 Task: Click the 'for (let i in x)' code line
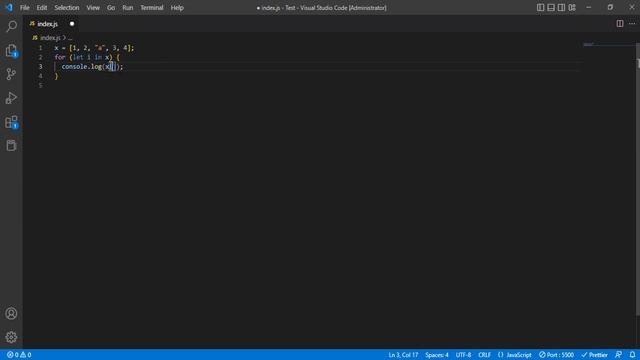(x=87, y=57)
